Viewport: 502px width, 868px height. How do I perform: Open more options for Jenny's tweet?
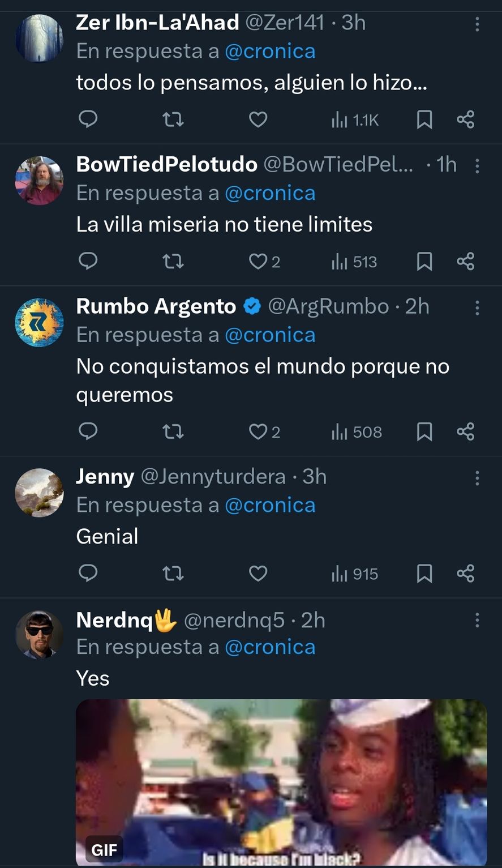pos(477,478)
